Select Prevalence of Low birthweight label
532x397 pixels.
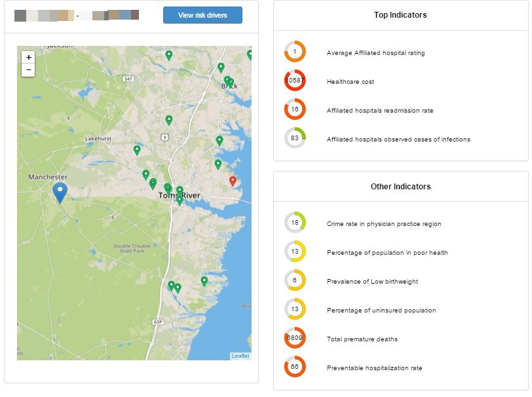[372, 282]
